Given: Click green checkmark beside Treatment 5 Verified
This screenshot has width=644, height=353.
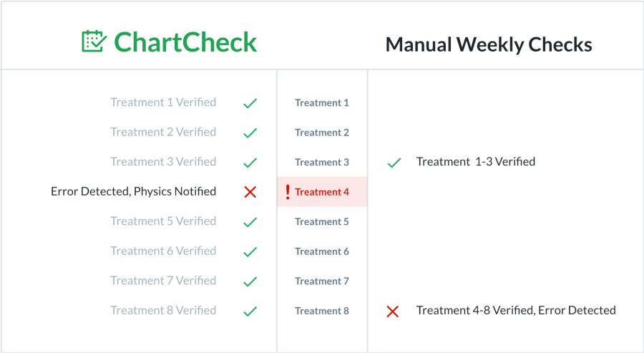Looking at the screenshot, I should 250,222.
